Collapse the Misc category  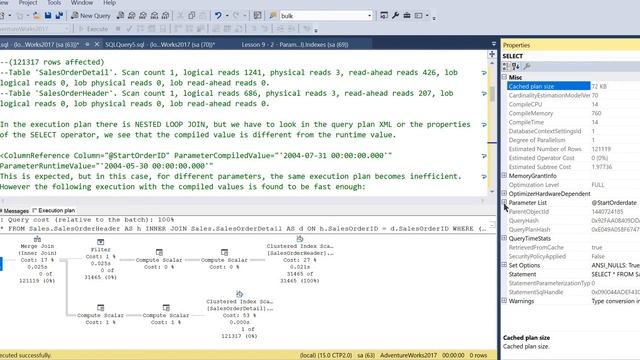click(504, 77)
